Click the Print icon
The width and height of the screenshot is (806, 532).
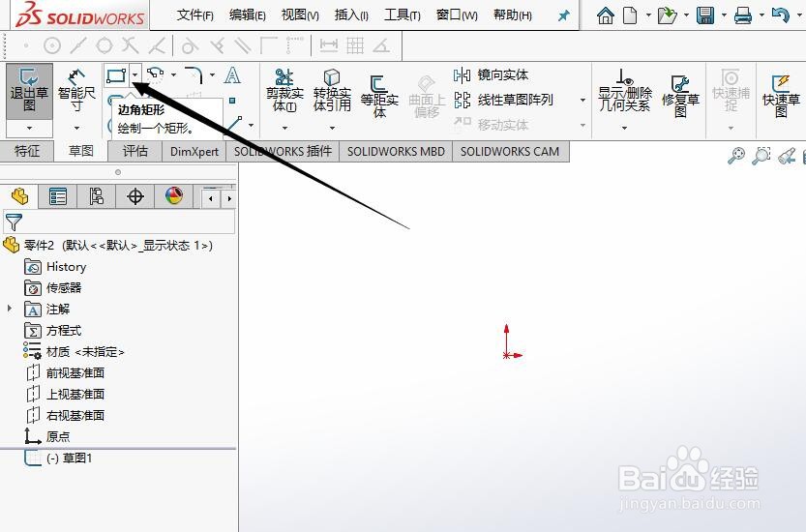coord(743,15)
